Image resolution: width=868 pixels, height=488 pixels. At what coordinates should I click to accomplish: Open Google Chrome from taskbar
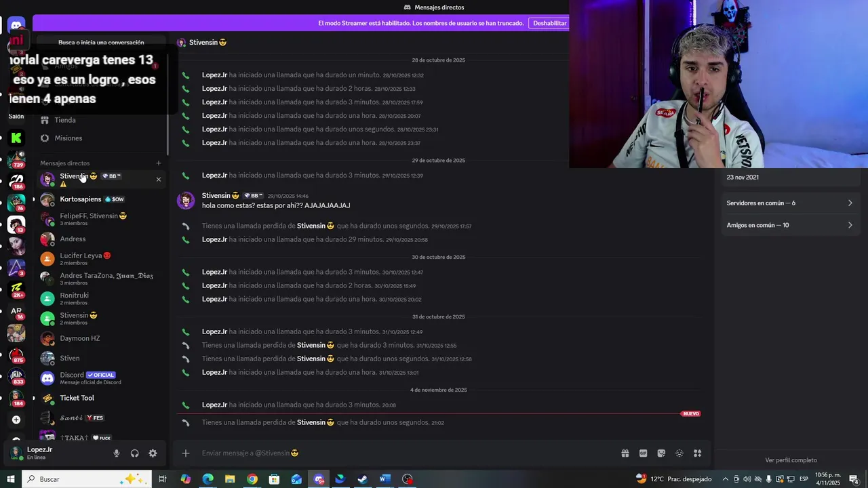[252, 479]
